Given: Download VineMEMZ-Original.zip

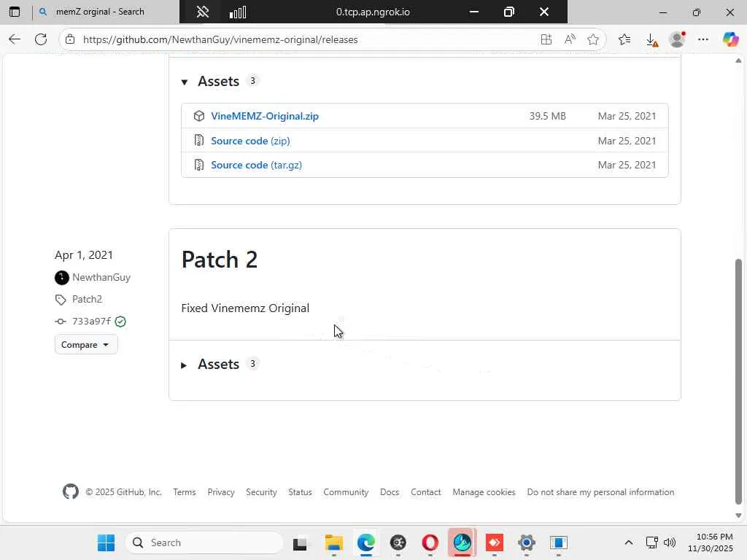Looking at the screenshot, I should (265, 116).
